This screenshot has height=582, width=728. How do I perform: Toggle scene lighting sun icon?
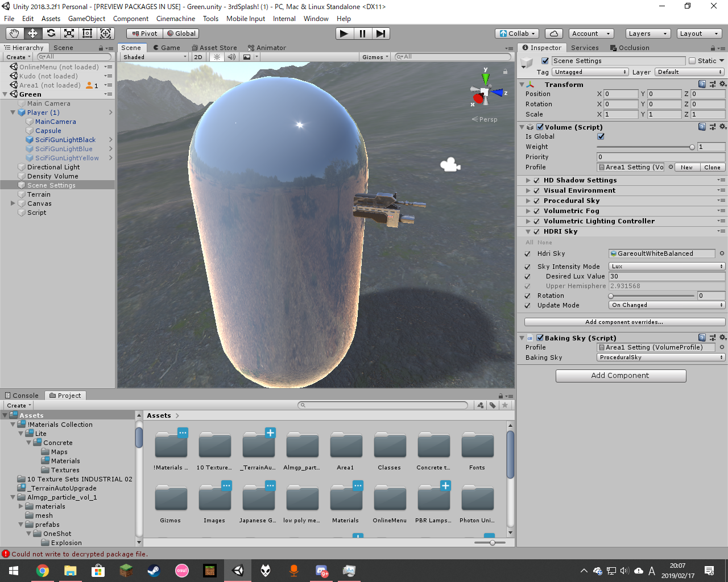tap(217, 57)
